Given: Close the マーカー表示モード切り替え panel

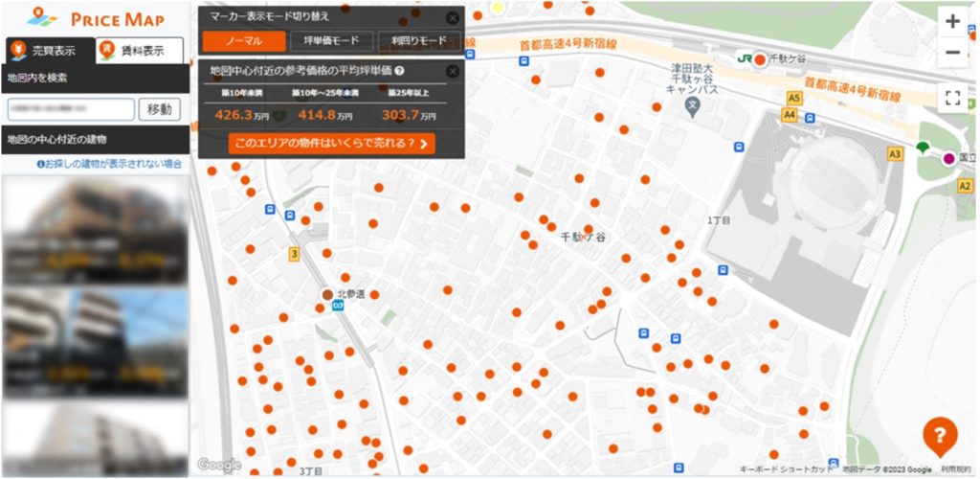Looking at the screenshot, I should [x=453, y=19].
